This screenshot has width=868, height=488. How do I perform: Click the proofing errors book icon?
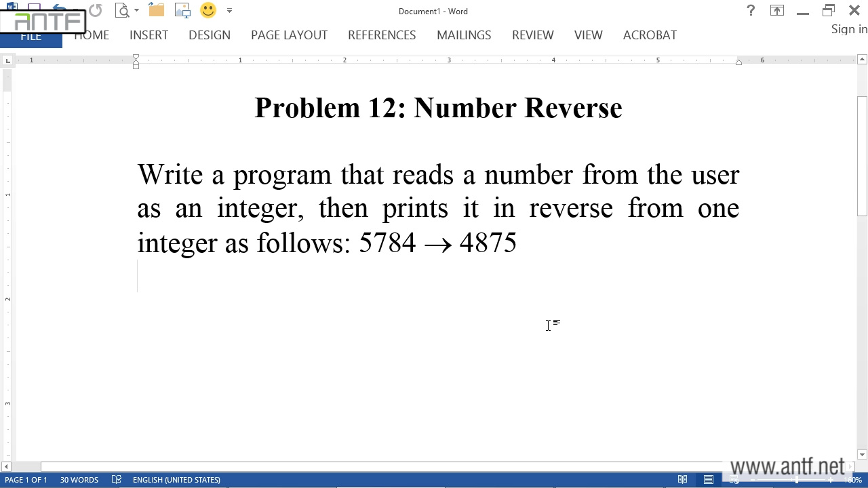coord(117,480)
